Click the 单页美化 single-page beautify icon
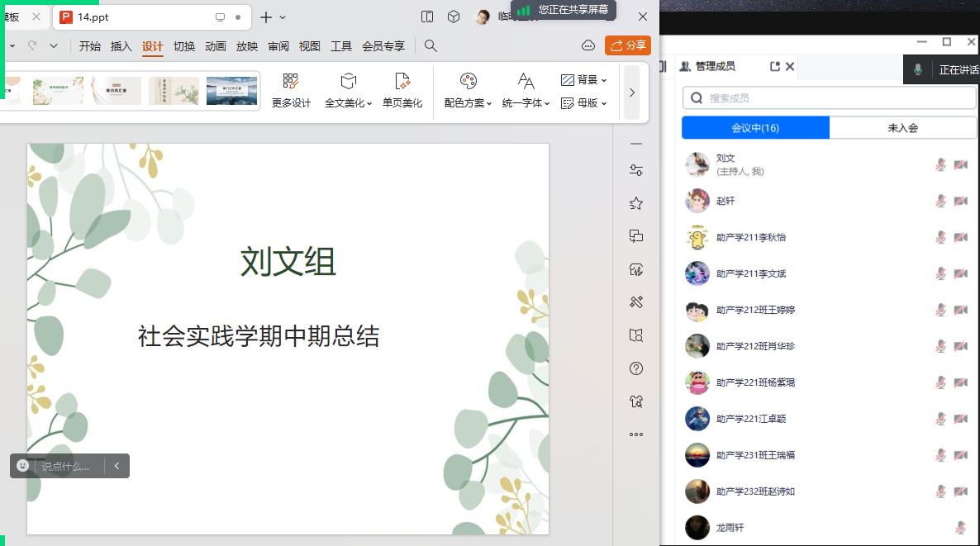This screenshot has height=546, width=980. click(402, 81)
